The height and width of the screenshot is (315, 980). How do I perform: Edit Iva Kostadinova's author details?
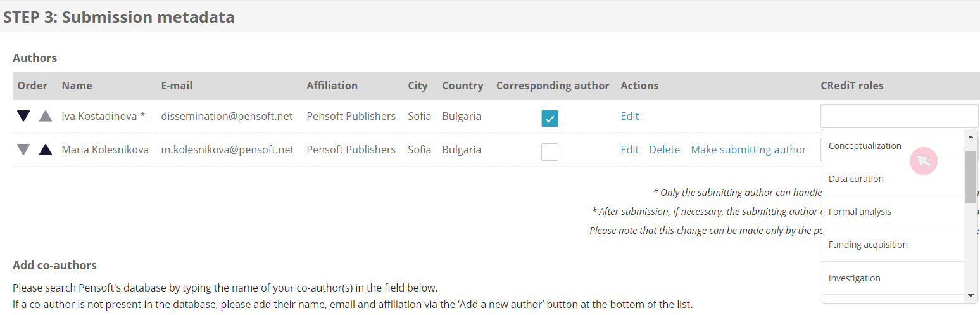click(x=629, y=116)
